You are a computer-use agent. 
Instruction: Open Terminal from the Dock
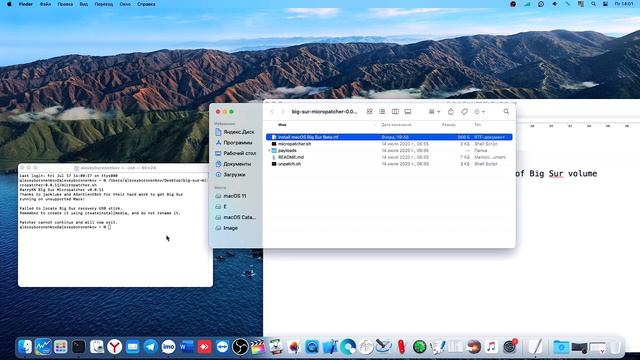[x=78, y=347]
